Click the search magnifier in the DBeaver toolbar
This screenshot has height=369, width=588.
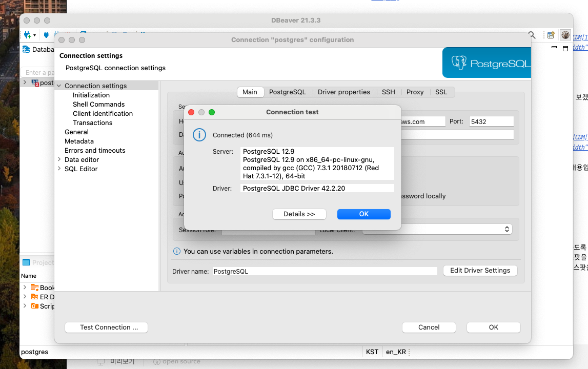(x=532, y=35)
